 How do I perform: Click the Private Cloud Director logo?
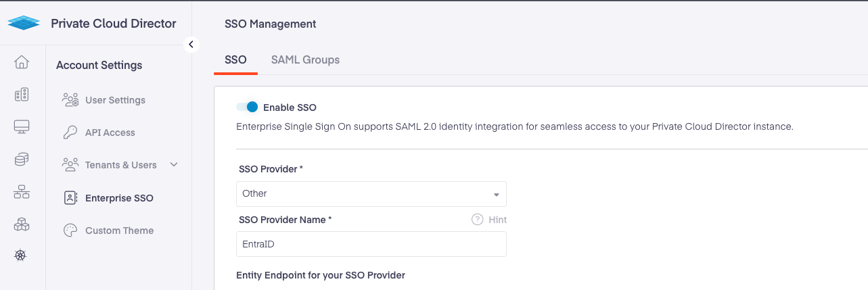click(x=24, y=24)
